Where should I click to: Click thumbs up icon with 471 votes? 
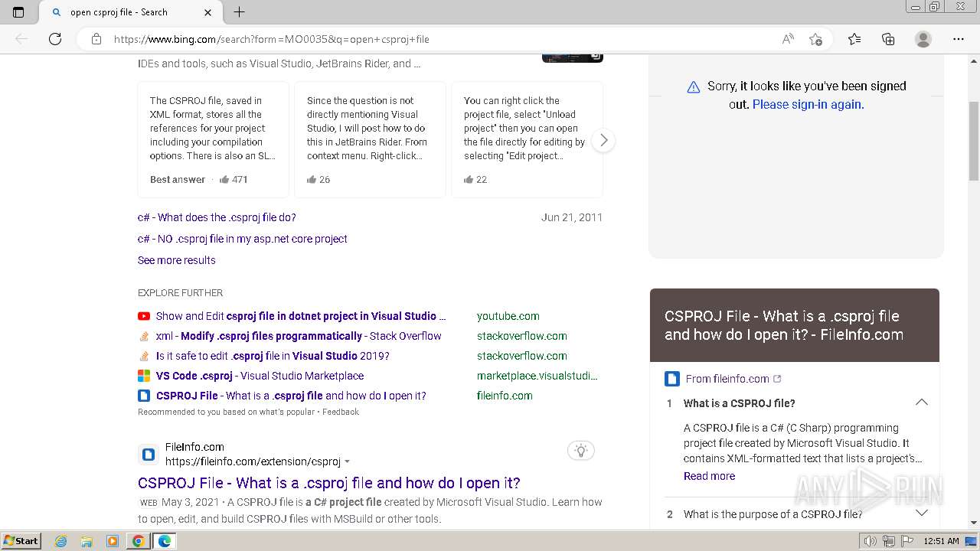224,180
